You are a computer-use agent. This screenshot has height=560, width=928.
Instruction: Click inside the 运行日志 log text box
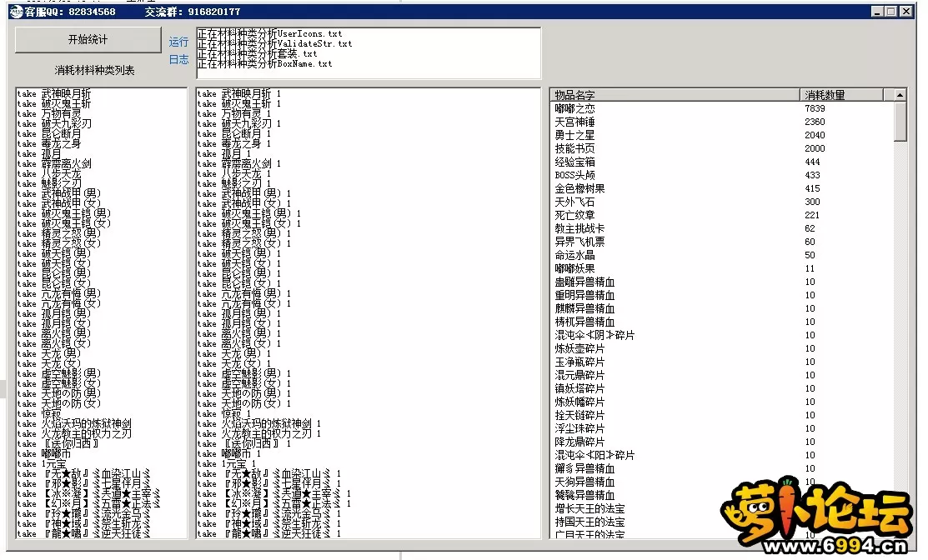[x=369, y=53]
